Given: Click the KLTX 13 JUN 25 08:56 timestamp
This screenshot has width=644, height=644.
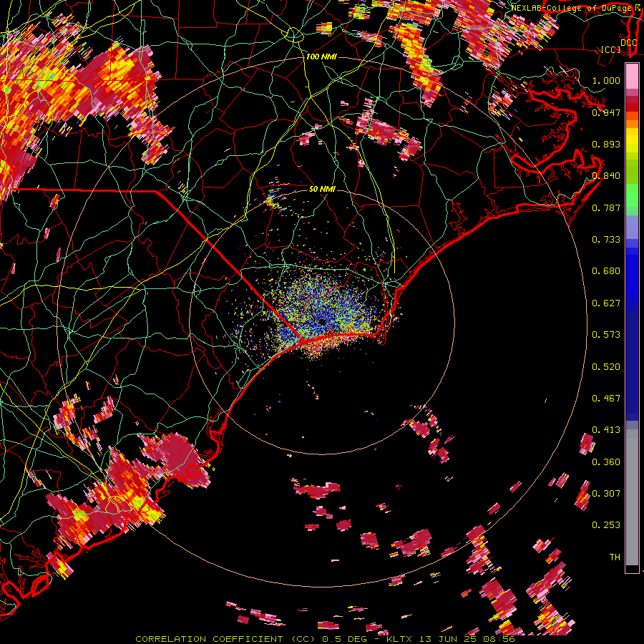Looking at the screenshot, I should coord(451,639).
